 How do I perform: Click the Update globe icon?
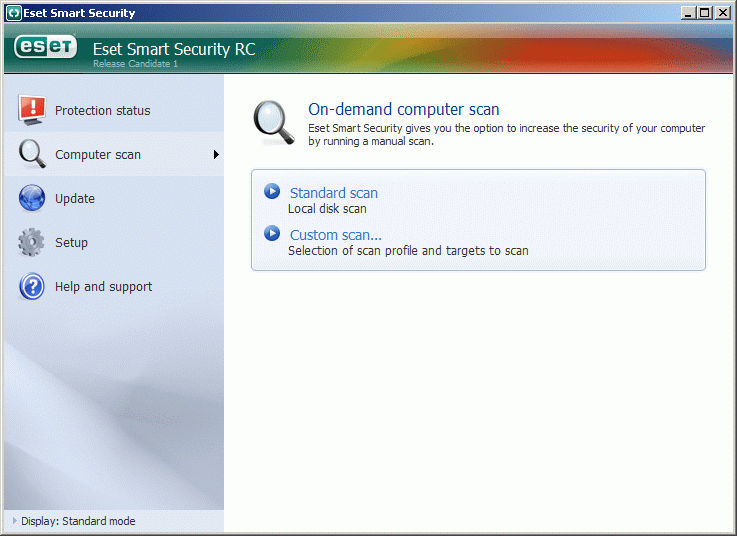pyautogui.click(x=32, y=198)
